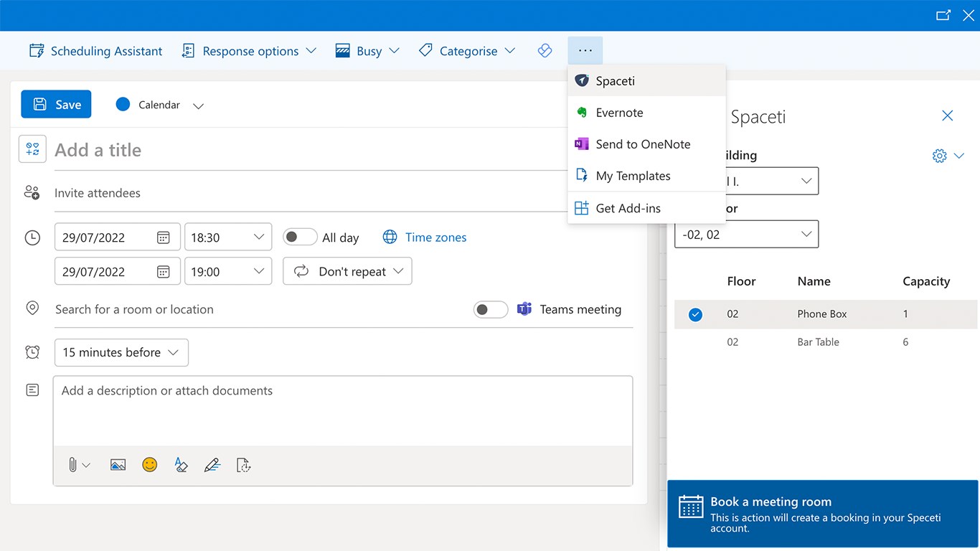Expand the 15 minutes before reminder dropdown
The height and width of the screenshot is (551, 980).
tap(121, 352)
